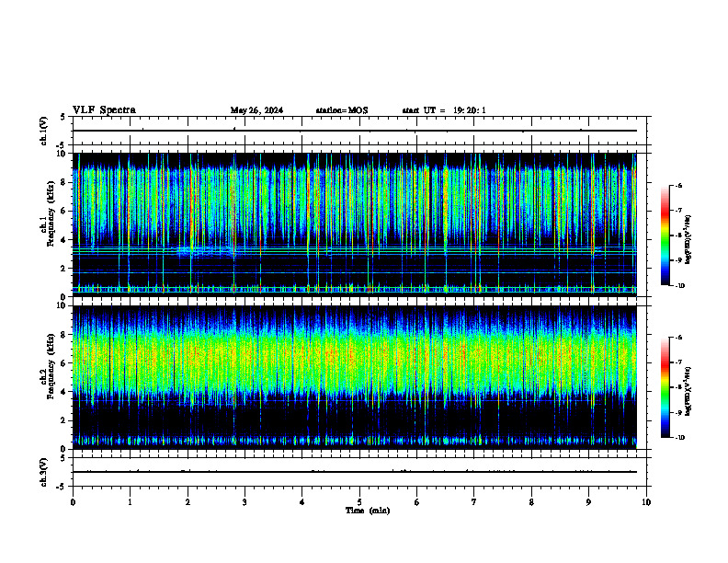Click the date 'May 26, 2024'

coord(256,110)
